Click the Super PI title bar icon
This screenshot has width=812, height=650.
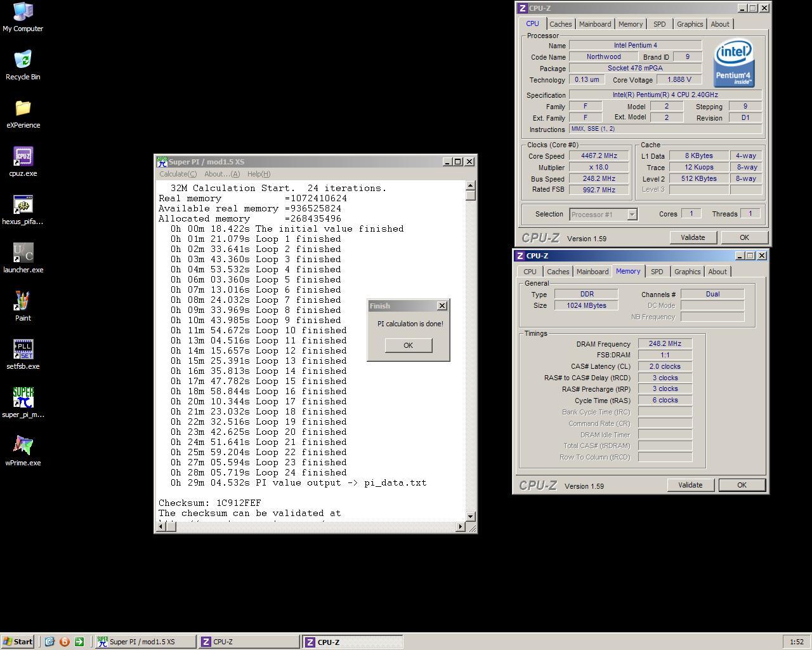162,161
